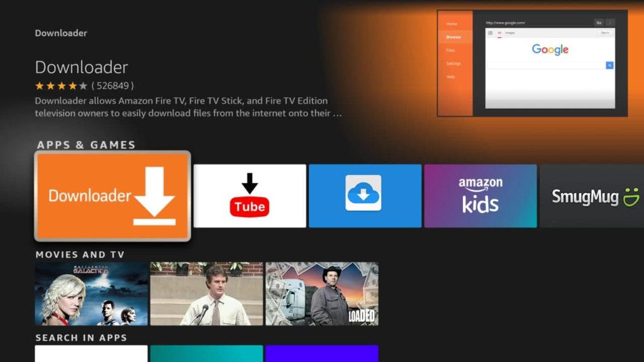Click the Apps & Games section heading
This screenshot has height=362, width=644.
[86, 145]
